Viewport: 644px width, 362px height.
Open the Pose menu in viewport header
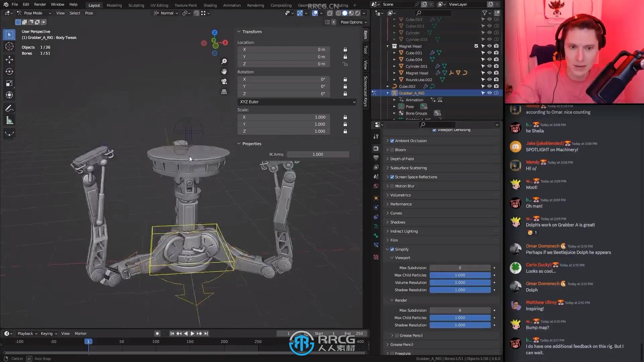pos(89,13)
